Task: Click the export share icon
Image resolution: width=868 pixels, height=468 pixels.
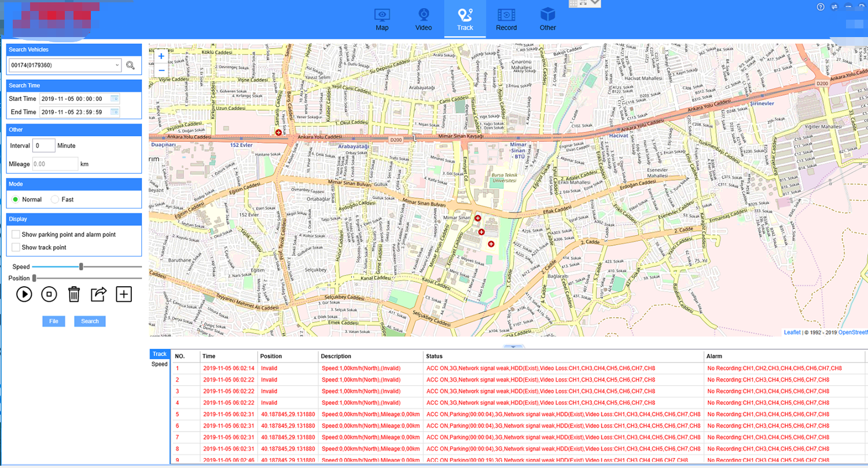Action: (x=99, y=294)
